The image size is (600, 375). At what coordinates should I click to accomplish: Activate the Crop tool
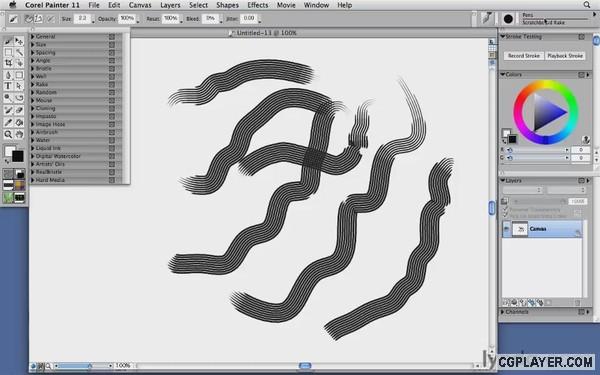[8, 63]
